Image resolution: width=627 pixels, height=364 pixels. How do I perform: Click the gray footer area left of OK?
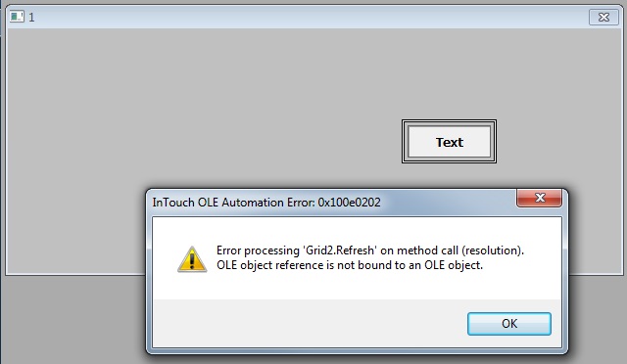click(308, 323)
